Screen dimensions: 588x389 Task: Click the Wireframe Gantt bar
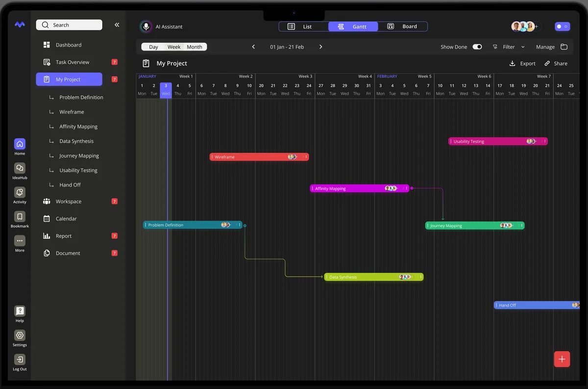point(259,157)
